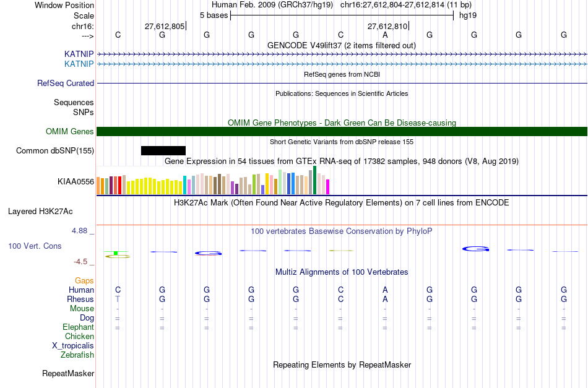Click the OMIM Genes track label
Viewport: 588px width, 388px height.
(69, 132)
